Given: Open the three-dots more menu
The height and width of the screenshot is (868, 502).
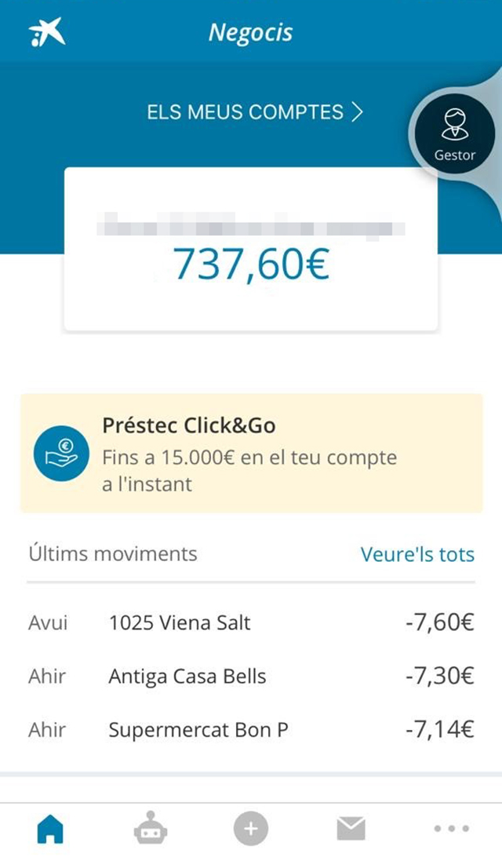Looking at the screenshot, I should tap(452, 829).
